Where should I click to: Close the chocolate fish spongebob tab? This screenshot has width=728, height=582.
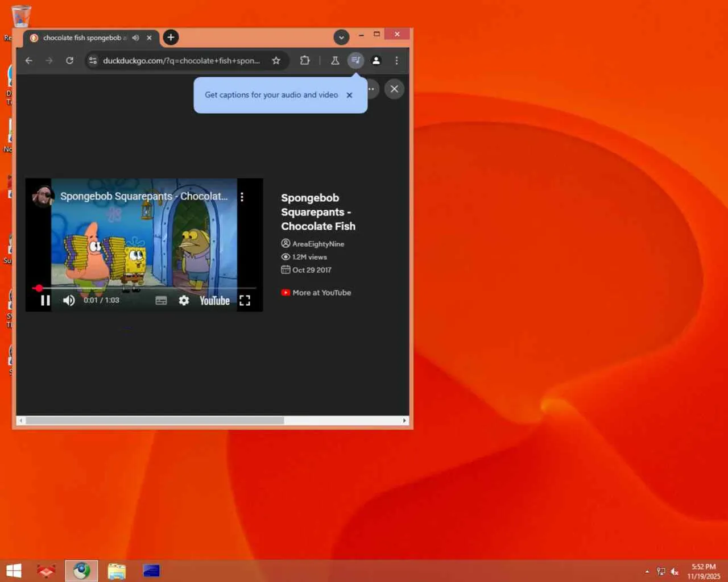point(149,38)
